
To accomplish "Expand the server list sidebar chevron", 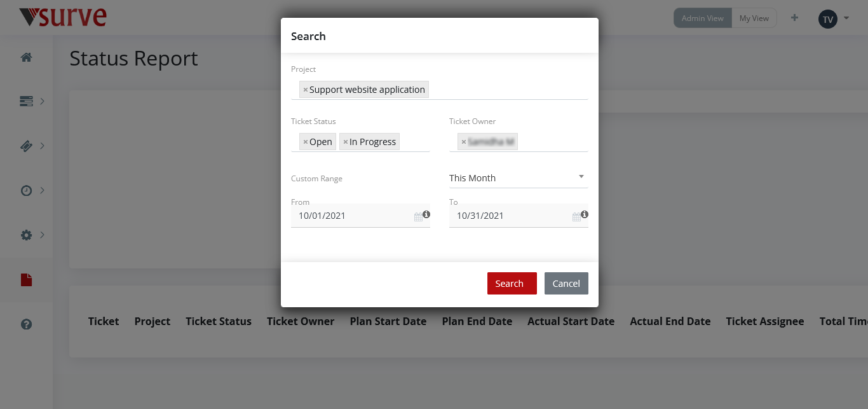I will coord(42,101).
